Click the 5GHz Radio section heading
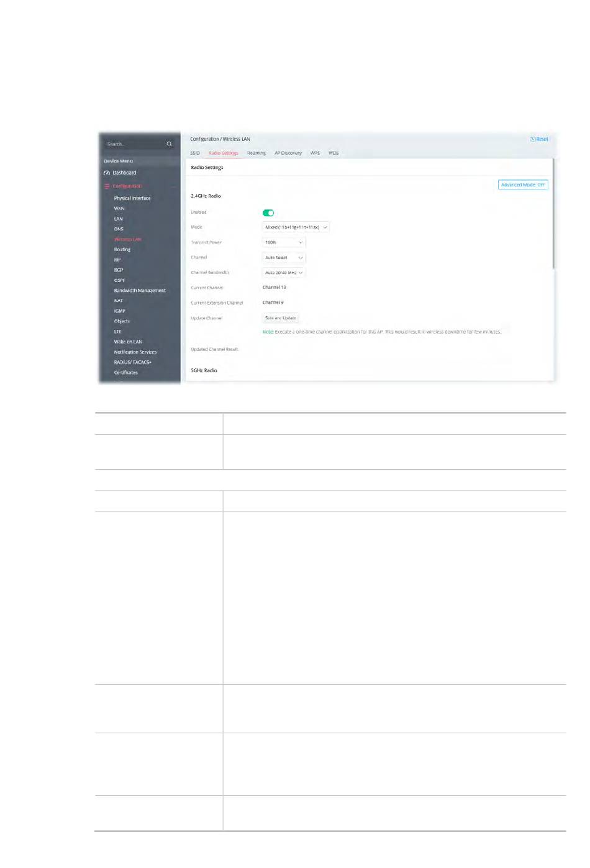 (204, 370)
